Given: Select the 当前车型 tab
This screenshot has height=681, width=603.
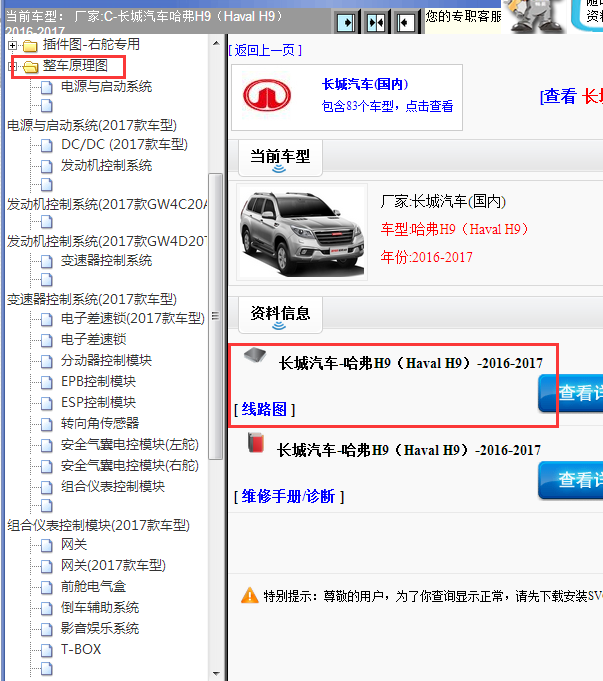Looking at the screenshot, I should (280, 158).
